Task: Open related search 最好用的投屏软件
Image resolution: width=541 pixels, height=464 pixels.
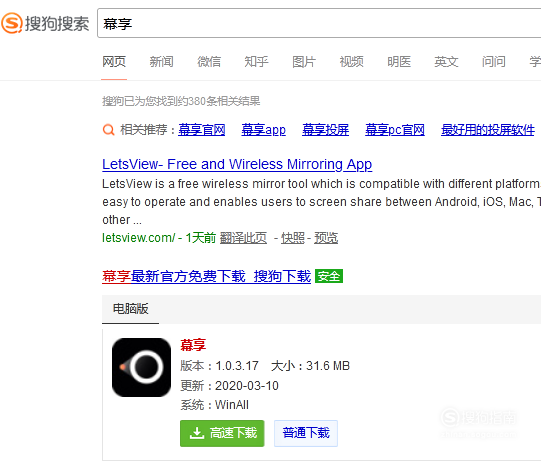Action: (488, 130)
